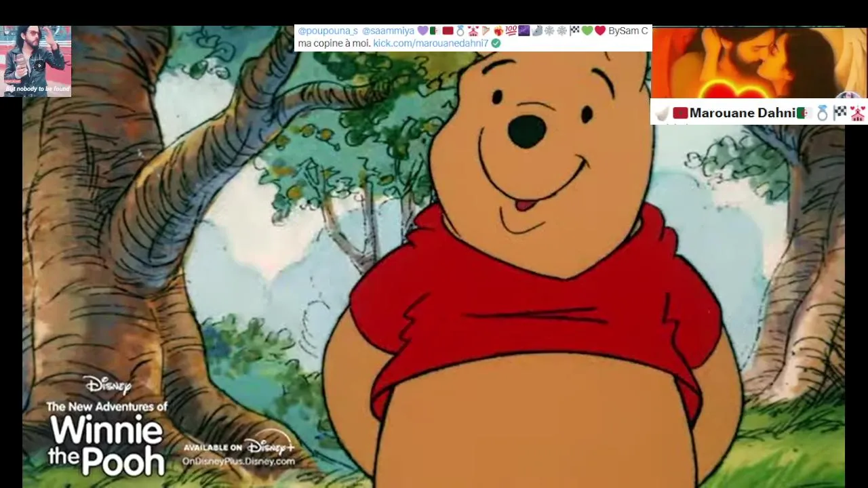
Task: Click the red heart emoji in banner
Action: click(x=600, y=31)
